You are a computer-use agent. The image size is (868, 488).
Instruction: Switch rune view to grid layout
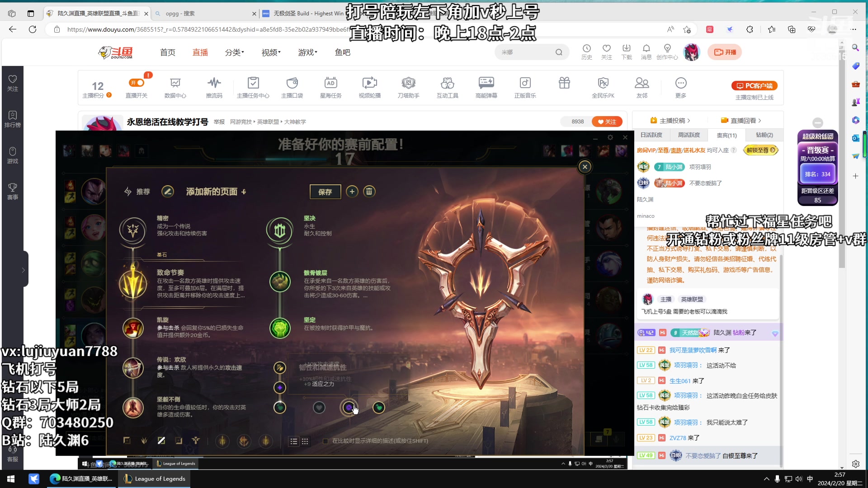[305, 441]
